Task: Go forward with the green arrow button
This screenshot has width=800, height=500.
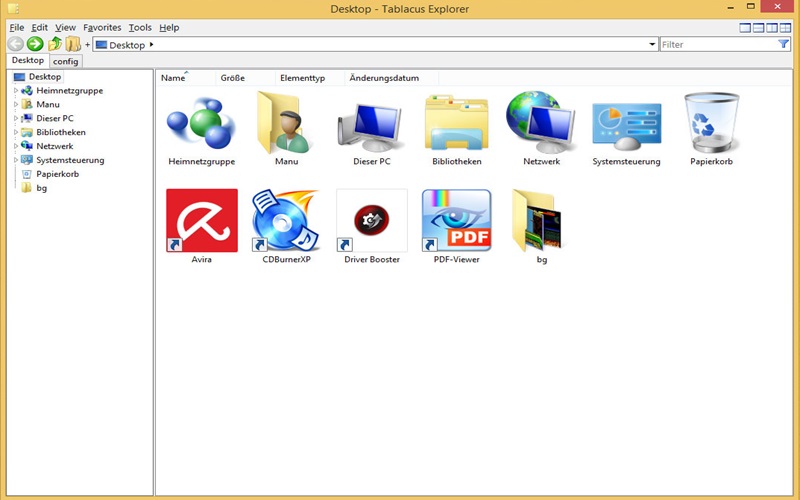Action: click(35, 44)
